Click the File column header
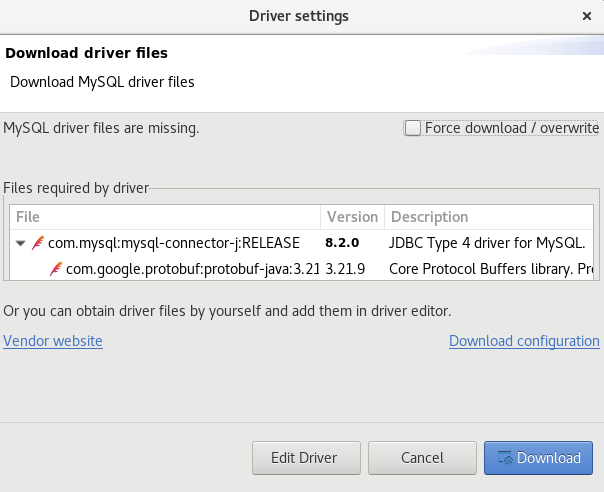 (165, 217)
